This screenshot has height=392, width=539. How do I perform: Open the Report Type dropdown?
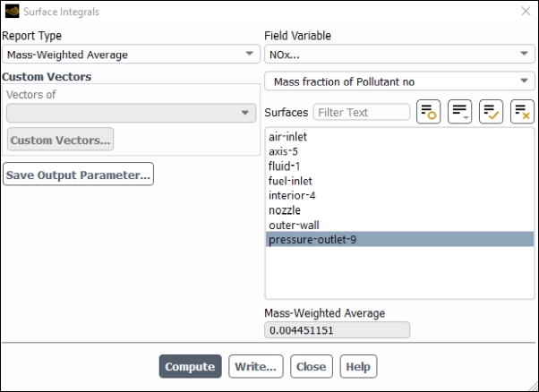pos(131,54)
